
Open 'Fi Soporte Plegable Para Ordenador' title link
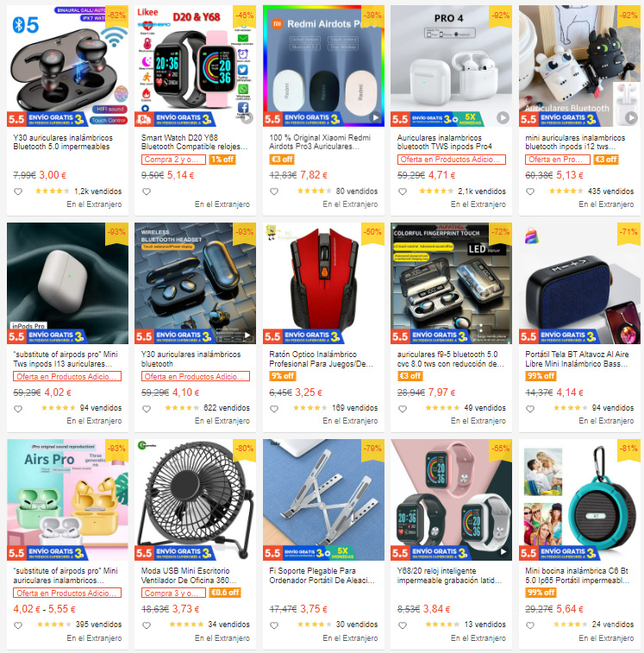tap(322, 575)
